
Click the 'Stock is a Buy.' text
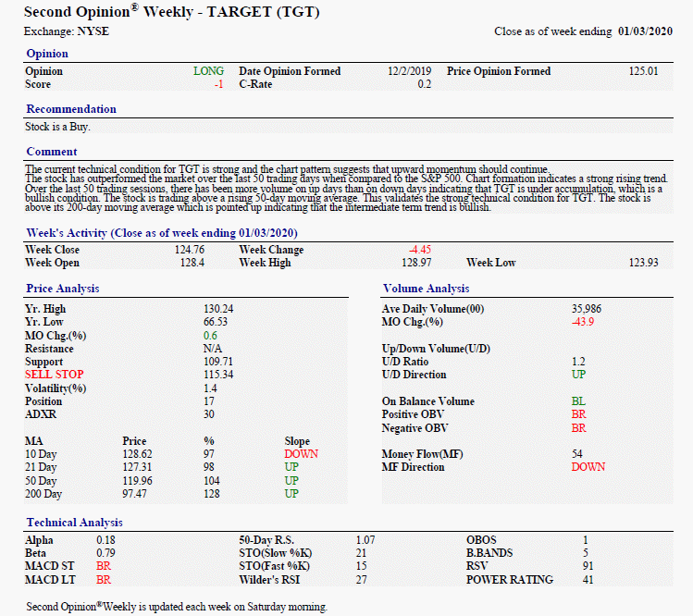(x=57, y=127)
